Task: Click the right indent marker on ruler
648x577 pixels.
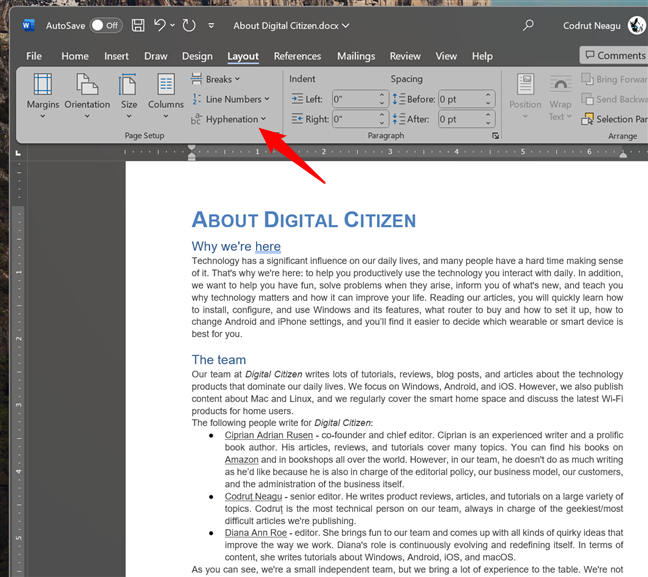Action: tap(623, 155)
